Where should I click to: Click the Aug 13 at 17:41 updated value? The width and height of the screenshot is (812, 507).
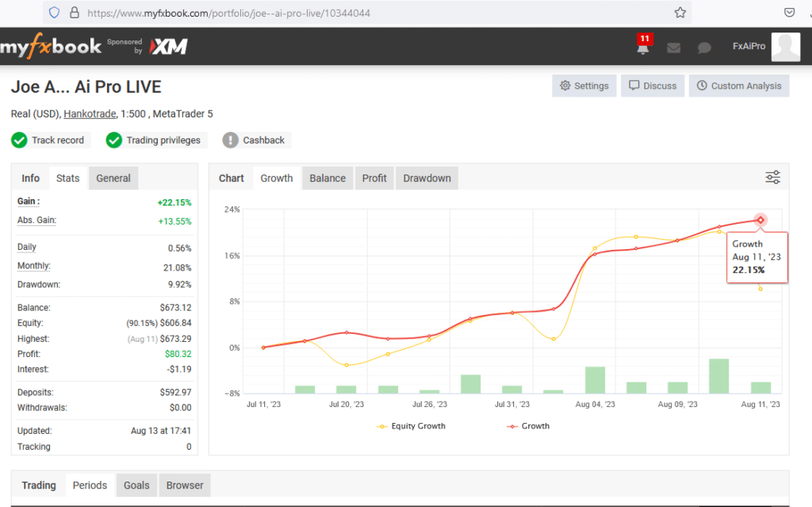161,431
